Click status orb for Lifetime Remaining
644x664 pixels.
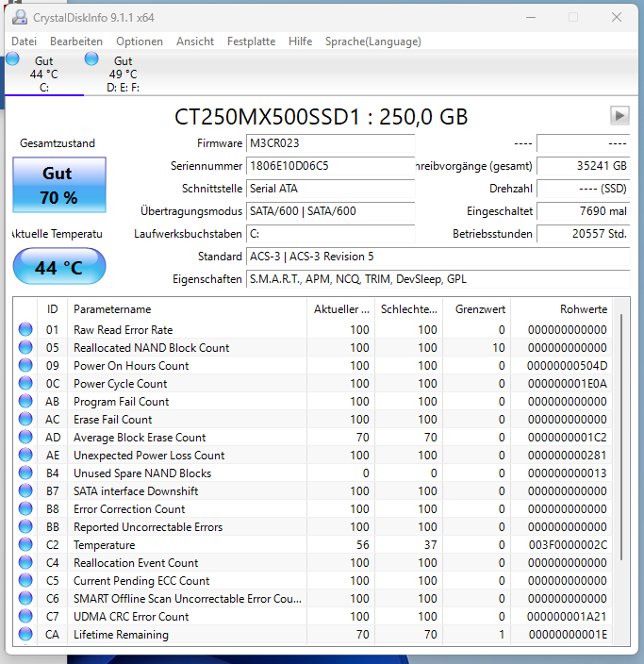[25, 634]
